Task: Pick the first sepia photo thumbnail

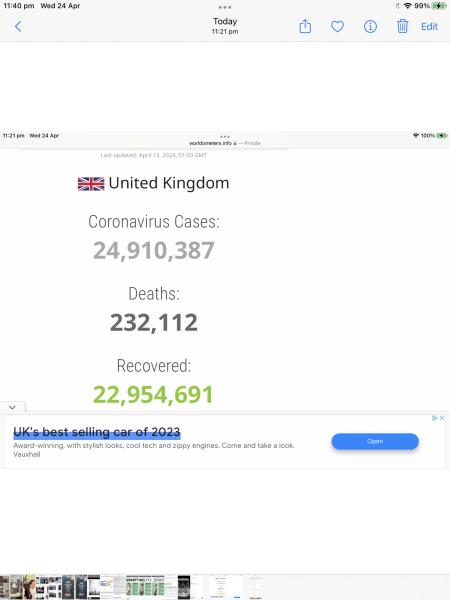Action: tap(5, 587)
